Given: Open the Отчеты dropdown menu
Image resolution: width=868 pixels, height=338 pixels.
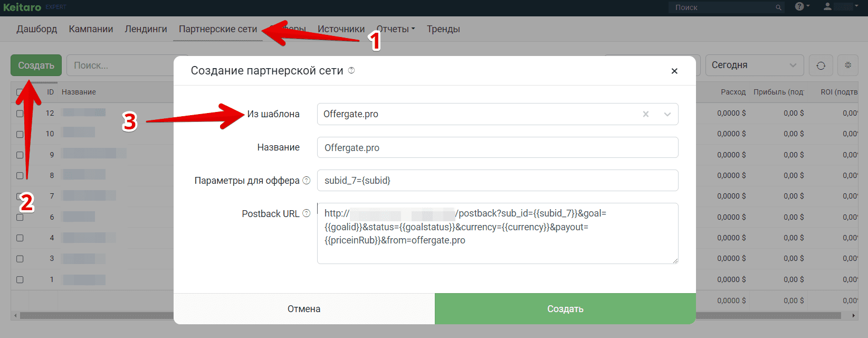Looking at the screenshot, I should (x=396, y=29).
